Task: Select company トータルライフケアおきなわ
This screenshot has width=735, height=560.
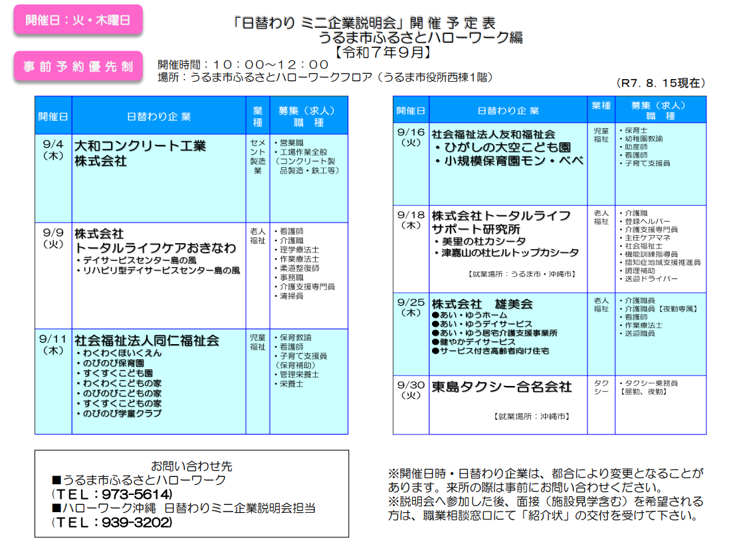Action: tap(155, 247)
